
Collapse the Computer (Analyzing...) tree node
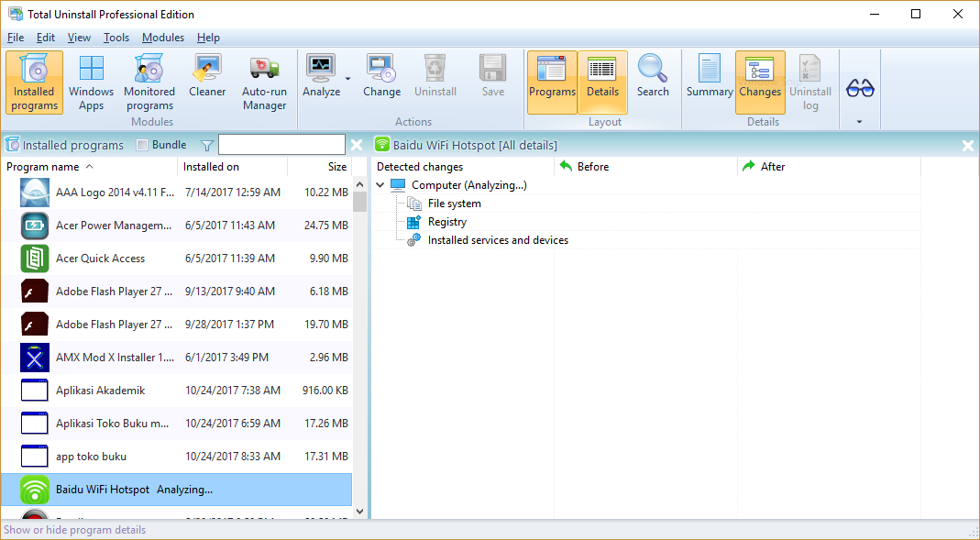380,185
